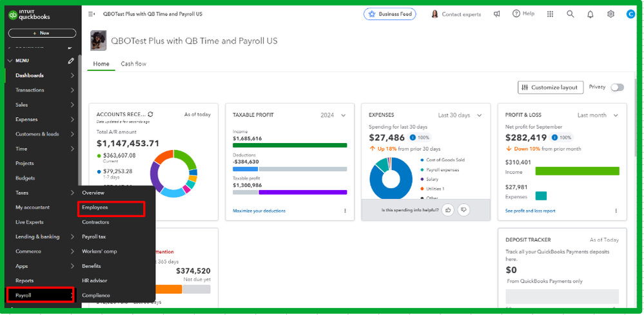Viewport: 644px width, 315px height.
Task: Expand the Customers & leads submenu arrow
Action: tap(72, 134)
